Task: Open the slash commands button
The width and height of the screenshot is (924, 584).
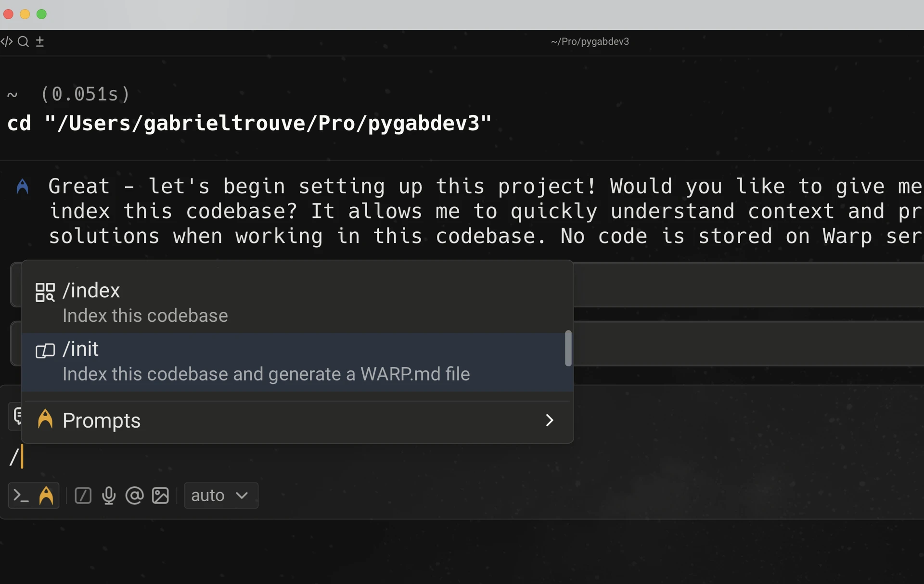Action: click(83, 495)
